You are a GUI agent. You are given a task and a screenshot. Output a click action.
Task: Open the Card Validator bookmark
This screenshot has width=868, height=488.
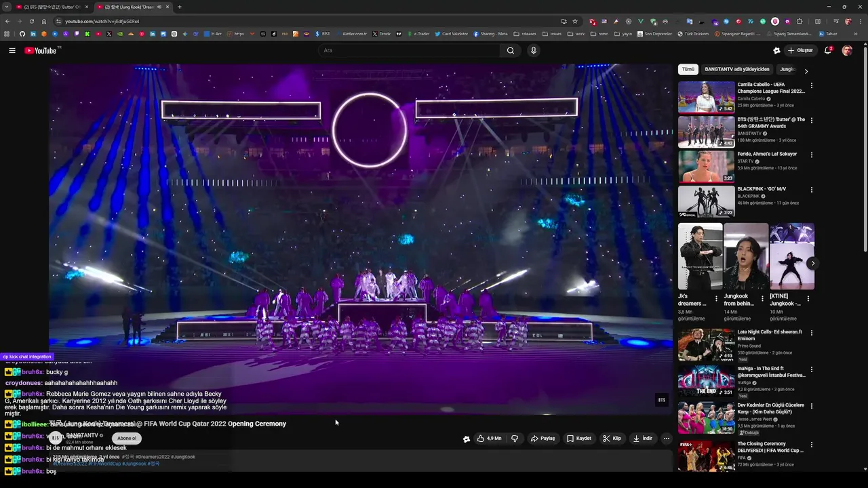(x=452, y=34)
